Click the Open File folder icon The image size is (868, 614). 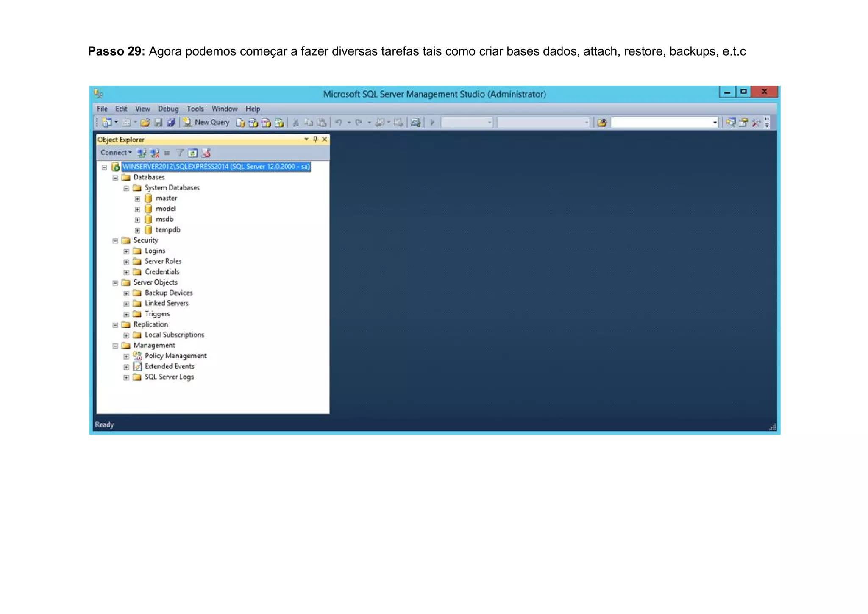coord(145,123)
